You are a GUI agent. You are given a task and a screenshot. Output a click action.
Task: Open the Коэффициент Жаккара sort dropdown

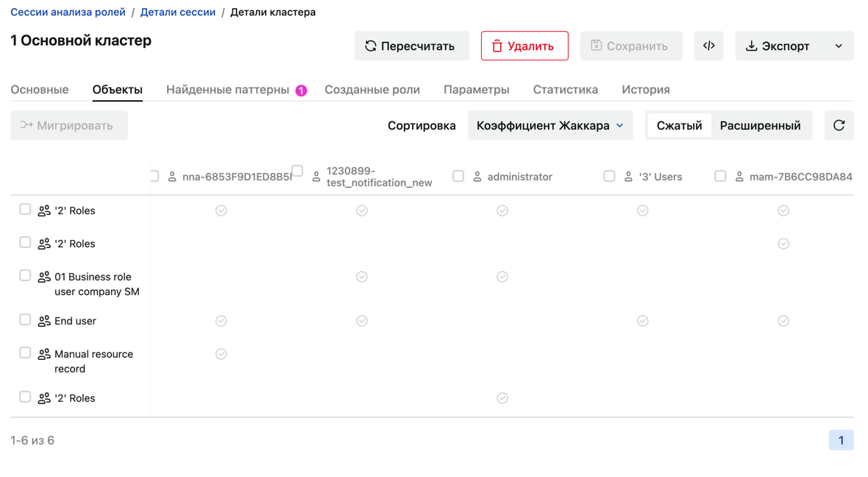point(550,125)
